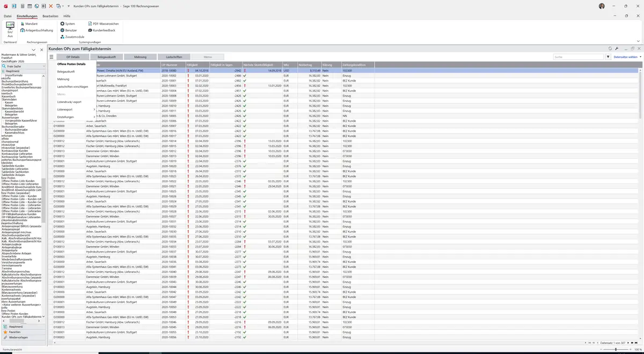Collapse the left navigation panel chevron
Viewport: 644px width, 354px height.
tap(34, 49)
